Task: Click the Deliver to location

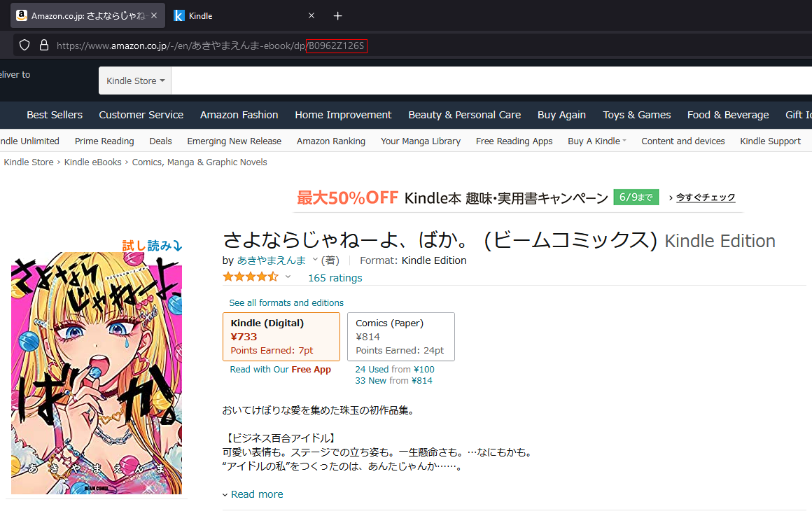Action: click(15, 75)
